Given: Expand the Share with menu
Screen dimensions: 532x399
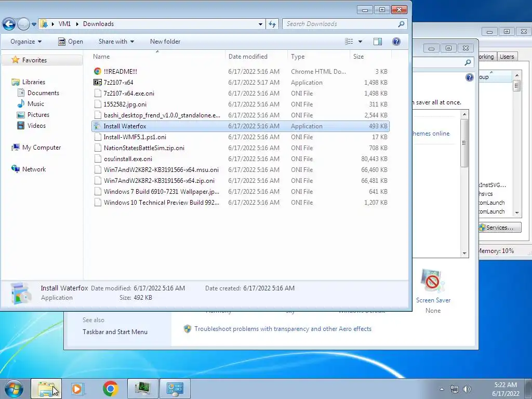Looking at the screenshot, I should click(116, 42).
